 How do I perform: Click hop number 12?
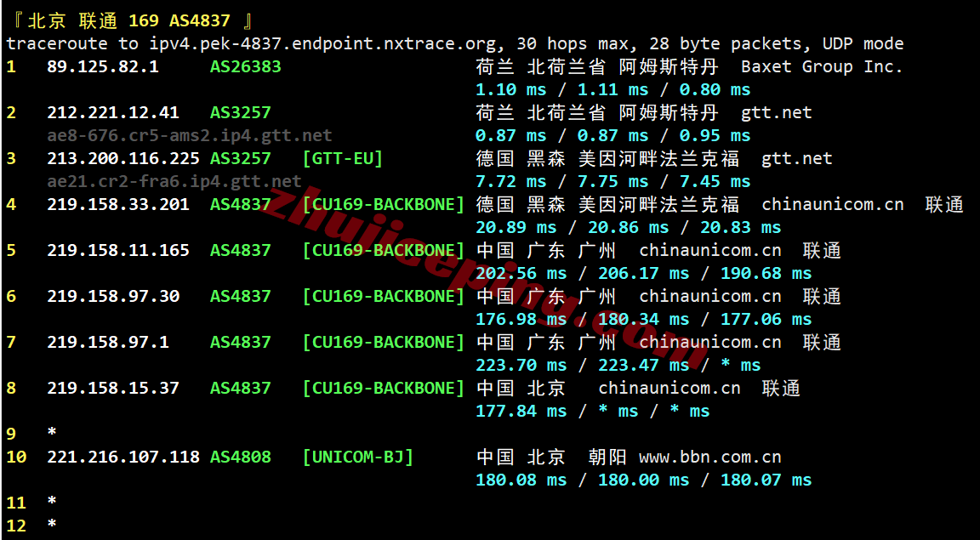pos(16,526)
